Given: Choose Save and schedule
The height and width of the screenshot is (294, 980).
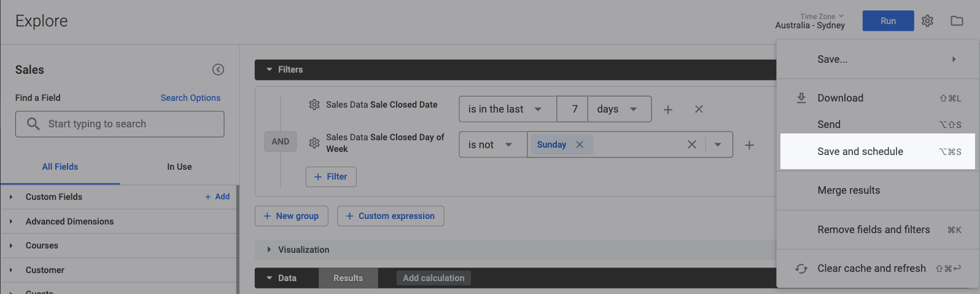Looking at the screenshot, I should pos(878,151).
